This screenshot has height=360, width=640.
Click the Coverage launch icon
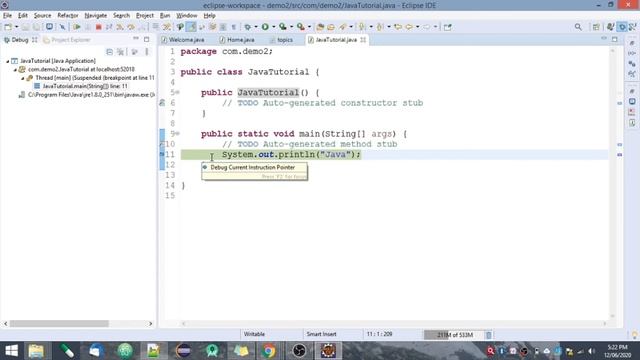click(282, 27)
